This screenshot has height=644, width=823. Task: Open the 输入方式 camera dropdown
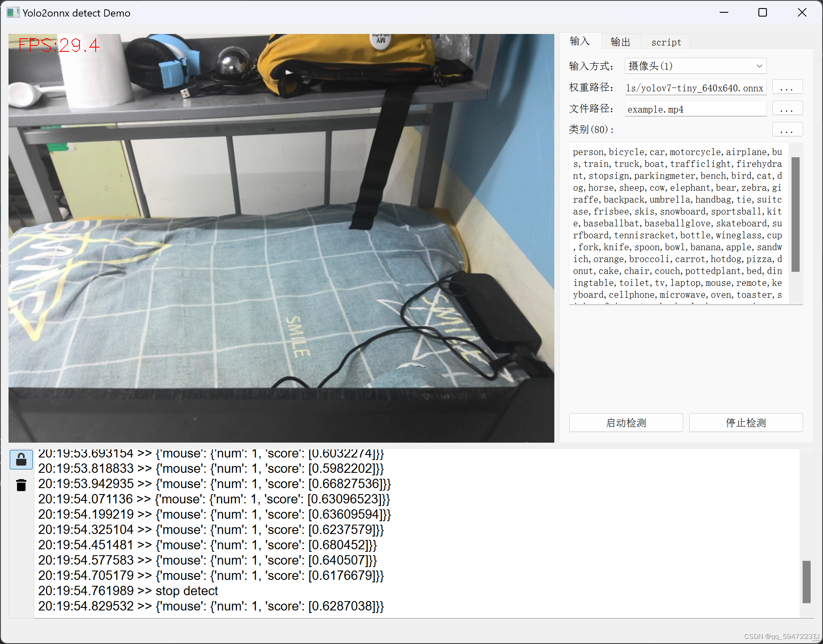click(695, 66)
